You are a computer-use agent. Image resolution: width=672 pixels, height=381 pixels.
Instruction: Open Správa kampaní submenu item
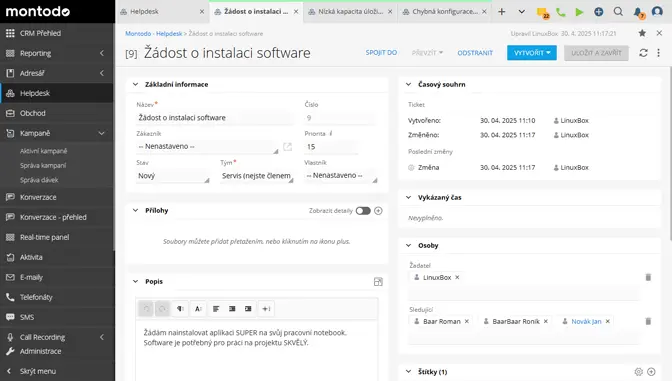43,165
